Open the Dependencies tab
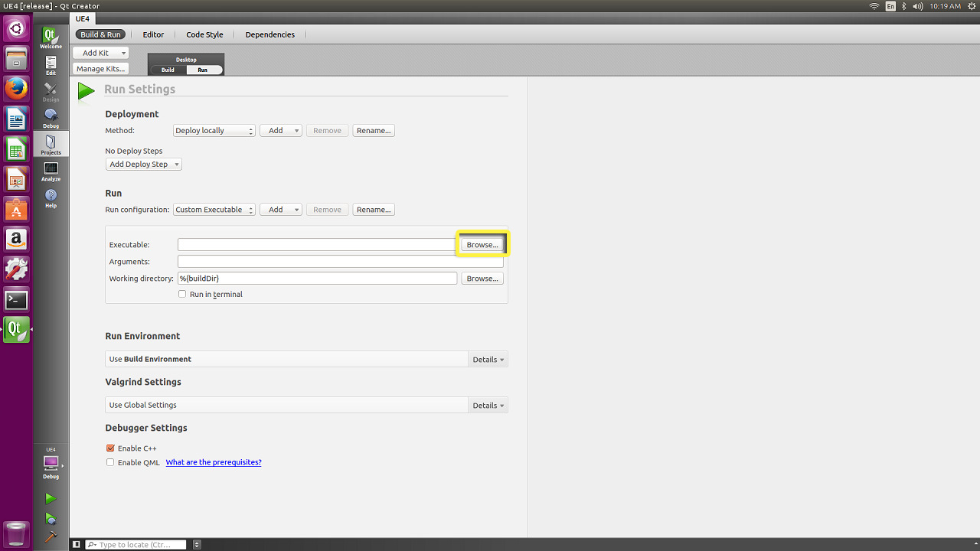This screenshot has width=980, height=551. [269, 34]
